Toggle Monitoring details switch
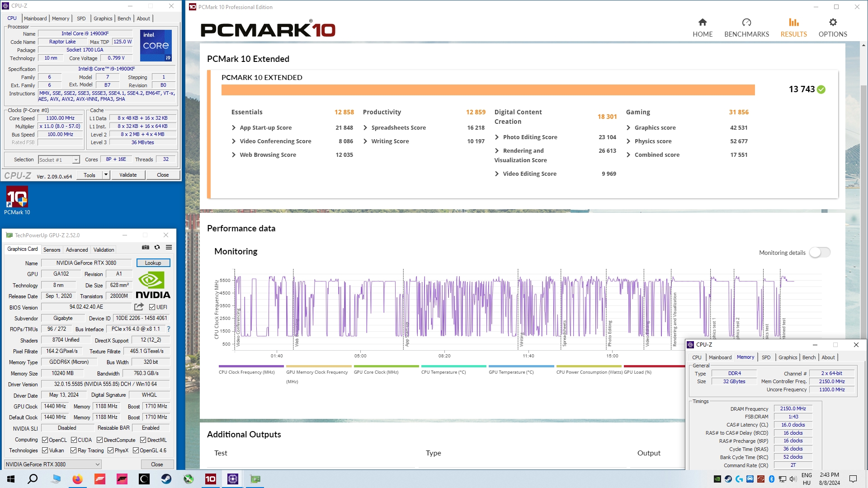Screen dimensions: 868x488 [820, 253]
